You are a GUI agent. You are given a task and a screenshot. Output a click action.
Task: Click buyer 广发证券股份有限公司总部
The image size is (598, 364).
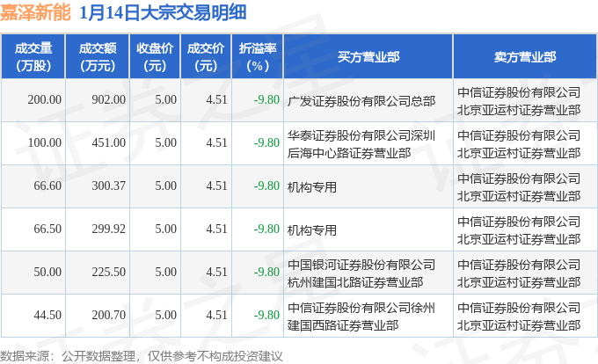click(361, 101)
